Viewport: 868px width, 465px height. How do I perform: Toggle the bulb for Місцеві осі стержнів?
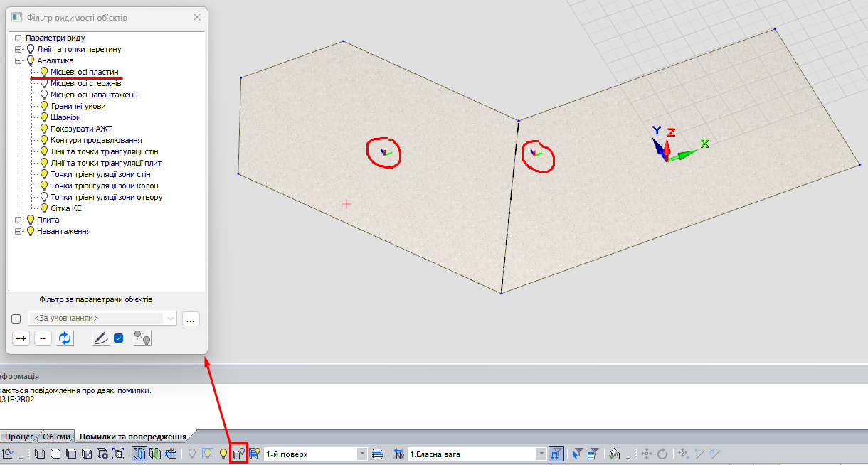(44, 83)
